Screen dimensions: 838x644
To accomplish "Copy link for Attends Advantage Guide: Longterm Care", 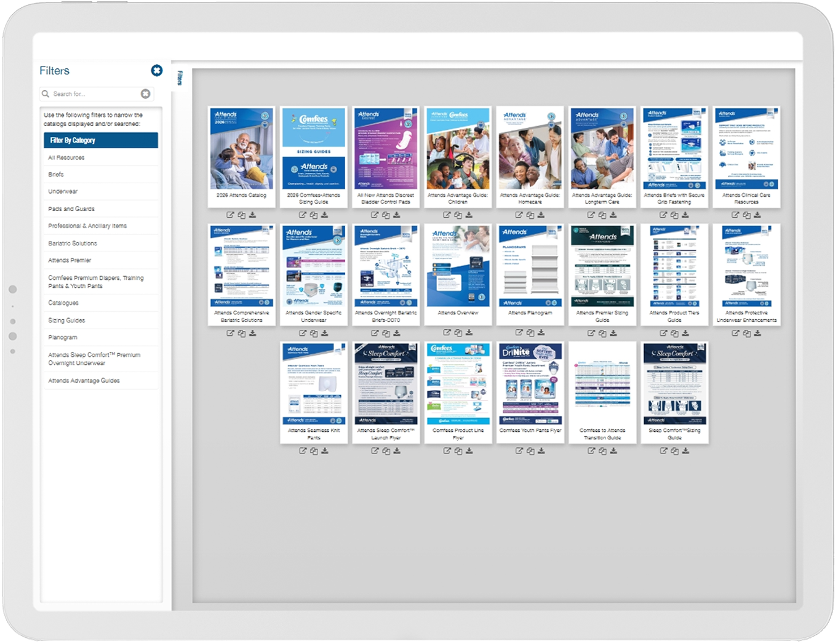I will (x=602, y=215).
